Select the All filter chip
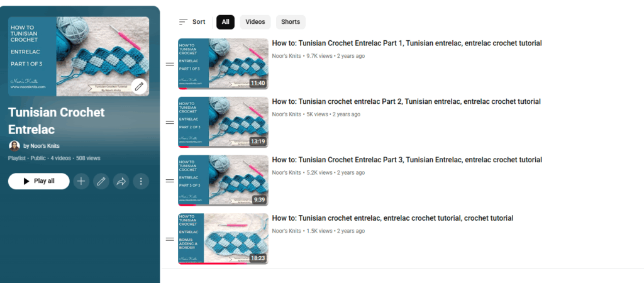Viewport: 644px width, 283px height. pyautogui.click(x=225, y=22)
